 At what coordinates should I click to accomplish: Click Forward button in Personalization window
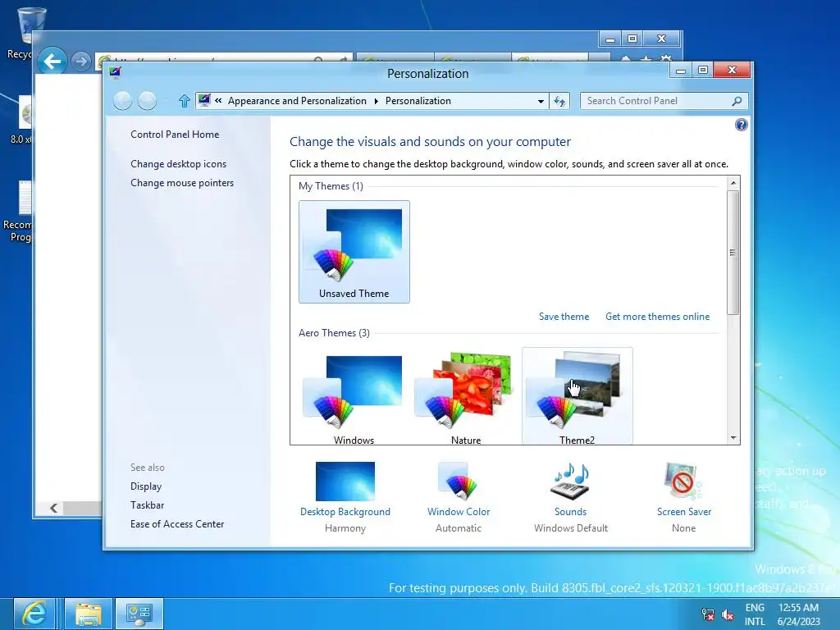[147, 101]
